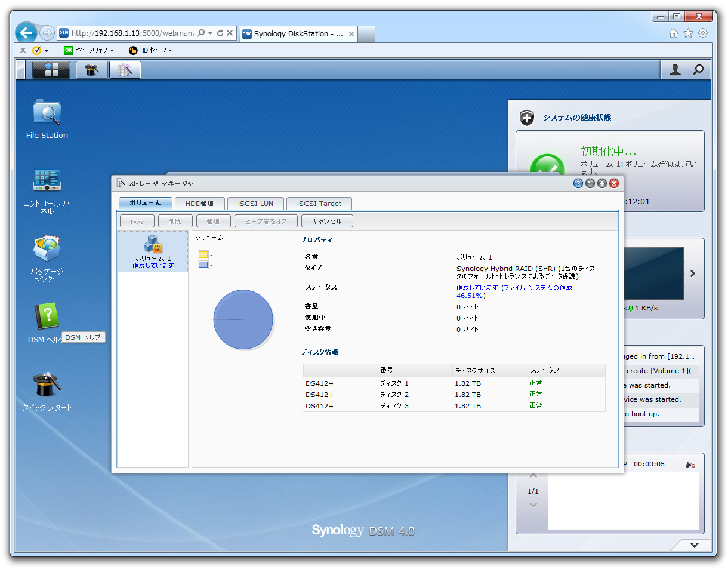Click the 作成しています status text in properties
Viewport: 728px width, 572px height.
pos(514,291)
